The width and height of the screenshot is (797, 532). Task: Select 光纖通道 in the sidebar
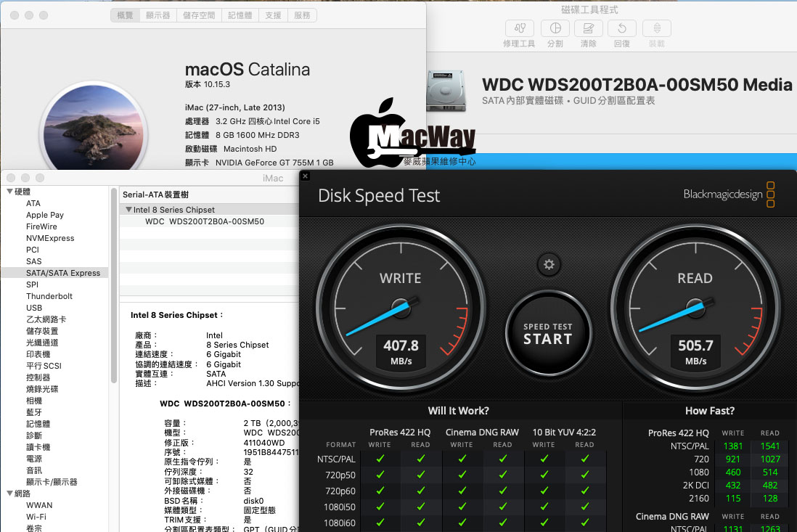(x=42, y=343)
